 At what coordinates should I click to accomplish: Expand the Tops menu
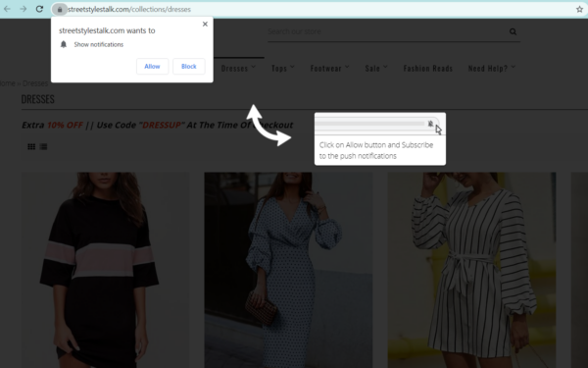(x=283, y=69)
